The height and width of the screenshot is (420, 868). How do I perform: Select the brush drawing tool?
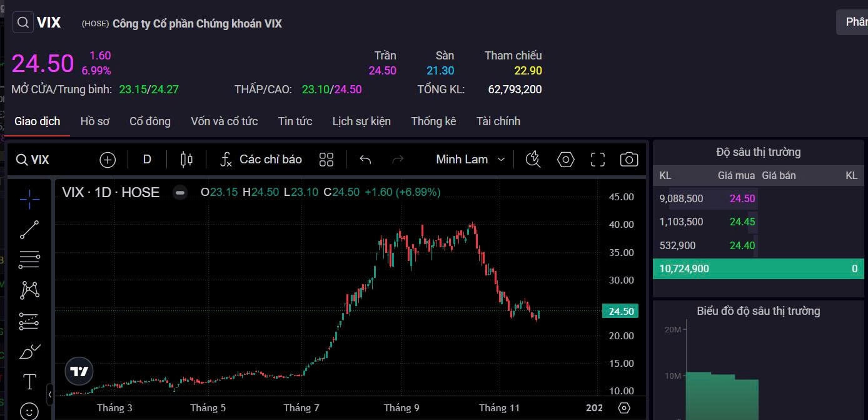pos(29,352)
